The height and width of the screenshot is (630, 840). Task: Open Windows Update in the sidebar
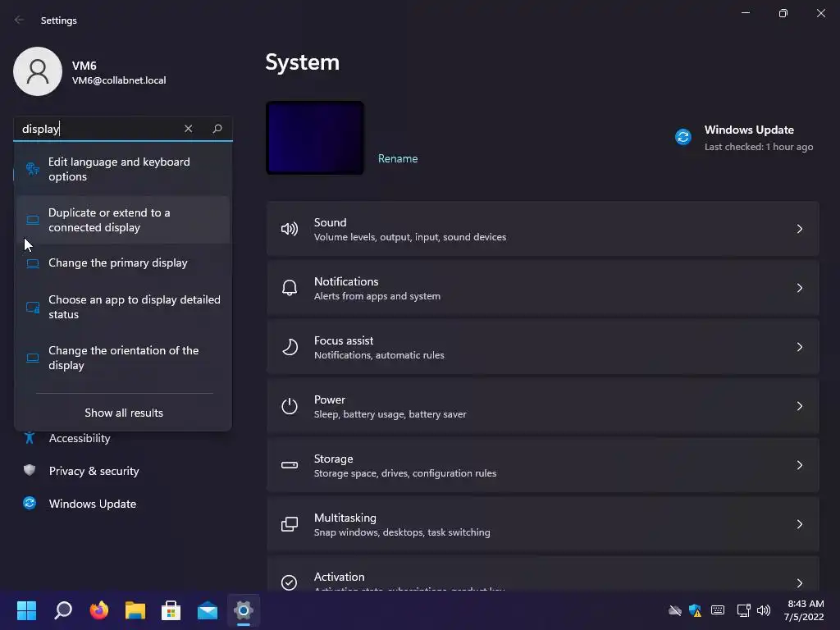[92, 504]
